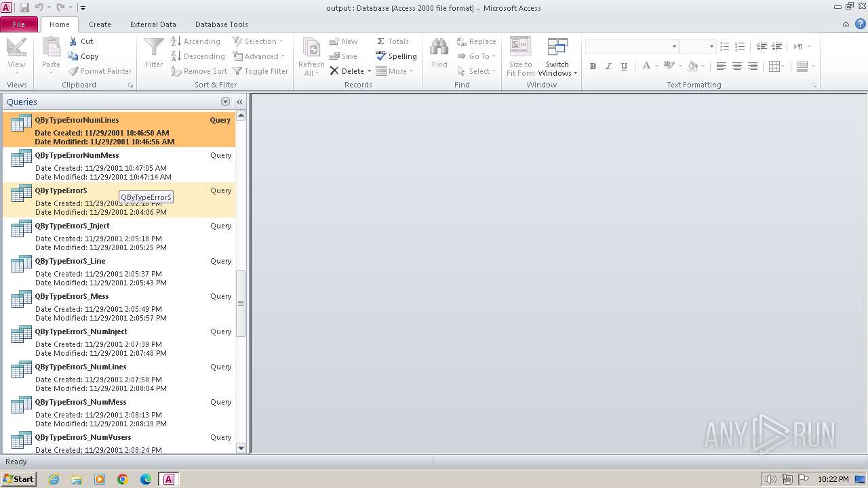Toggle Bold formatting

click(593, 66)
